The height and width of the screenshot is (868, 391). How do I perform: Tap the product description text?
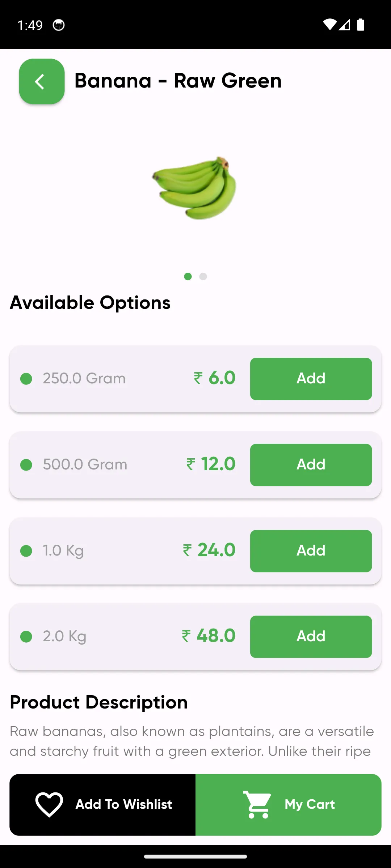pos(192,741)
